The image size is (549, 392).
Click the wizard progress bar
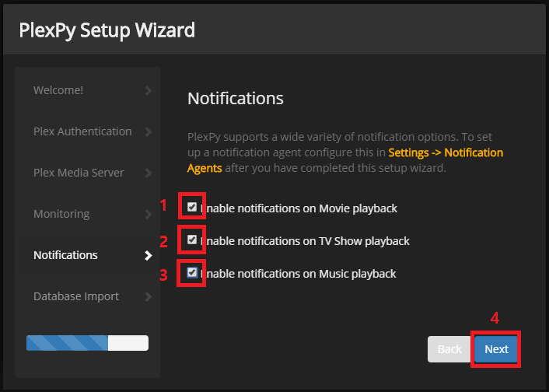click(x=88, y=343)
